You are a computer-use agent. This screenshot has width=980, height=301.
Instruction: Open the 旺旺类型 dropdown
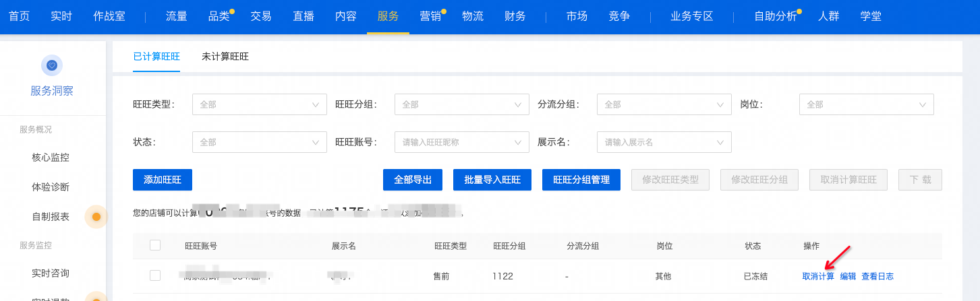pos(260,104)
